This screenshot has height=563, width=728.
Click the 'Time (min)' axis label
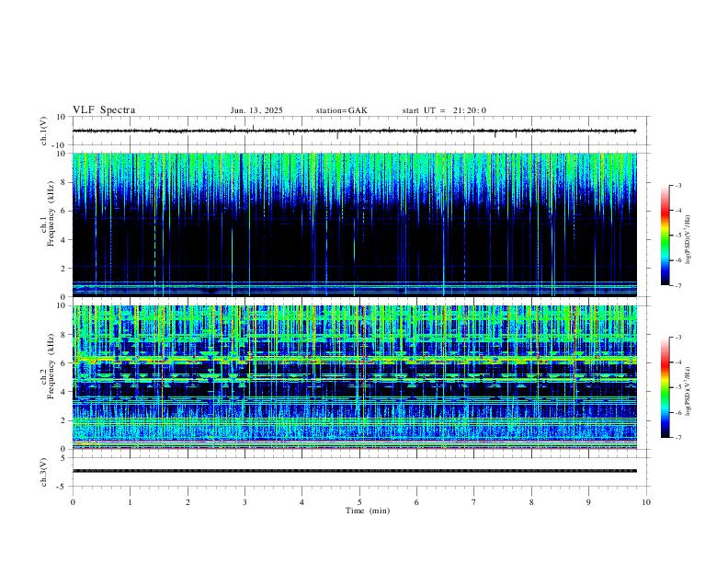[x=368, y=511]
